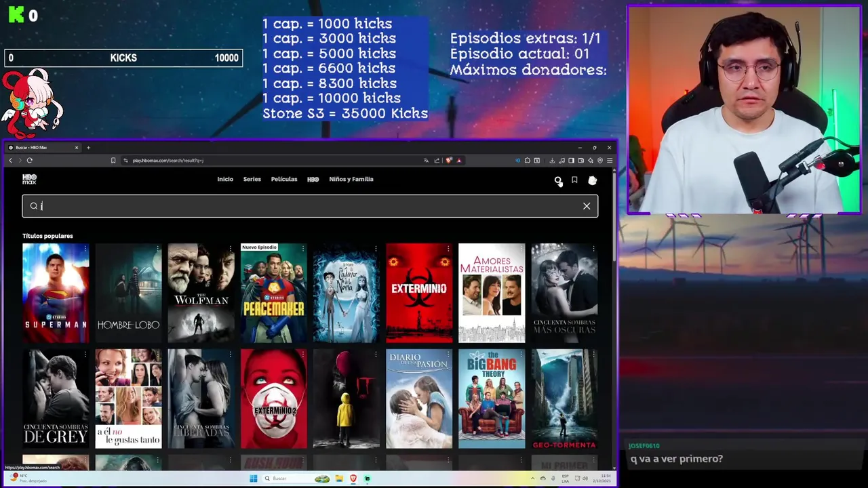Open options dots on Geo-Tormenta poster
868x488 pixels.
point(593,354)
